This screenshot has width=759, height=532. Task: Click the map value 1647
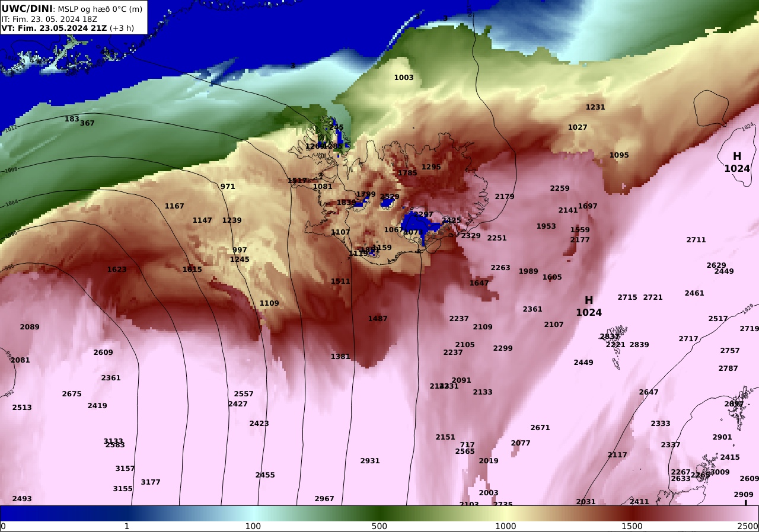pos(479,283)
